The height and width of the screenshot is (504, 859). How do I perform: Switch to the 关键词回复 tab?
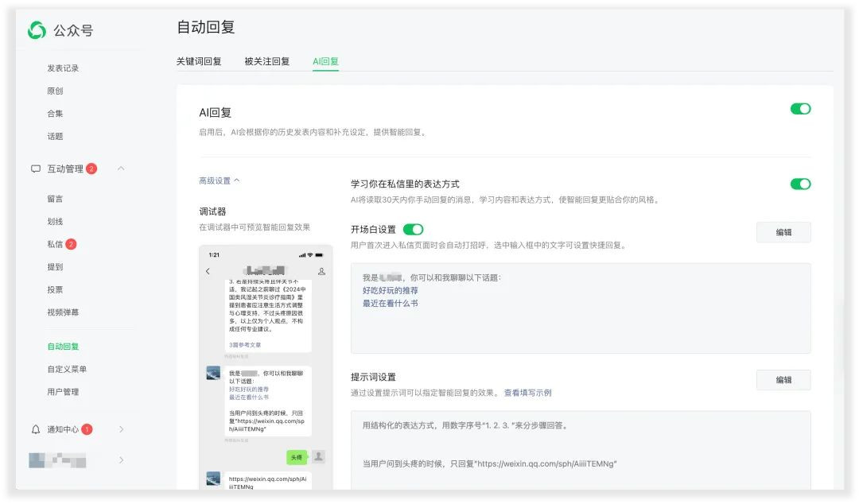coord(199,61)
